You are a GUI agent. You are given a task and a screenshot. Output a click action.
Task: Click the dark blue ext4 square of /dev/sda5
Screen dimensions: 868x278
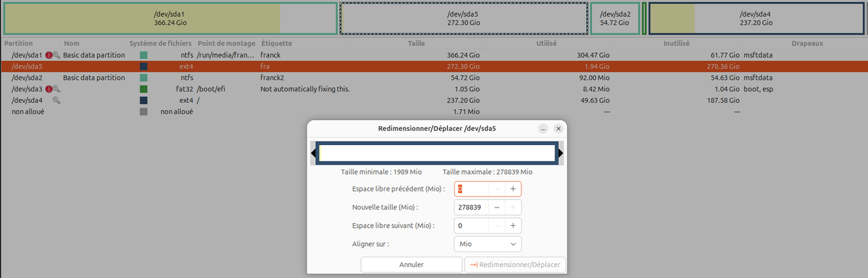point(144,66)
